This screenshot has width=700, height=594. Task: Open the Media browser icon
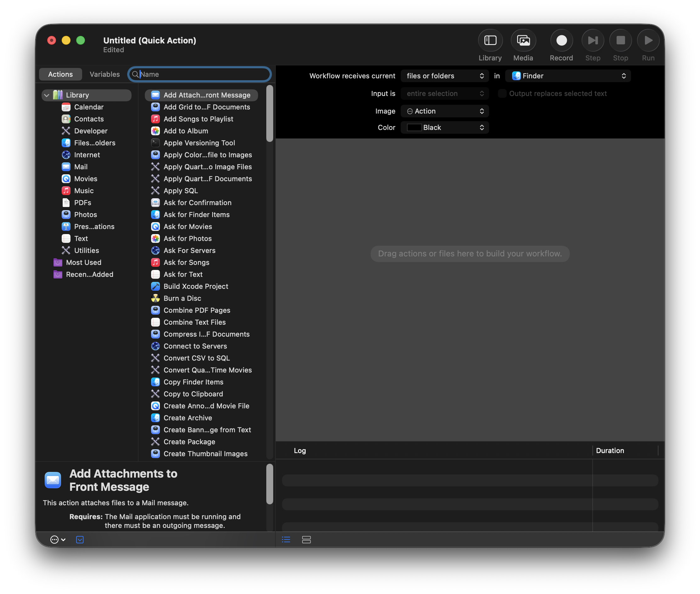[x=523, y=41]
